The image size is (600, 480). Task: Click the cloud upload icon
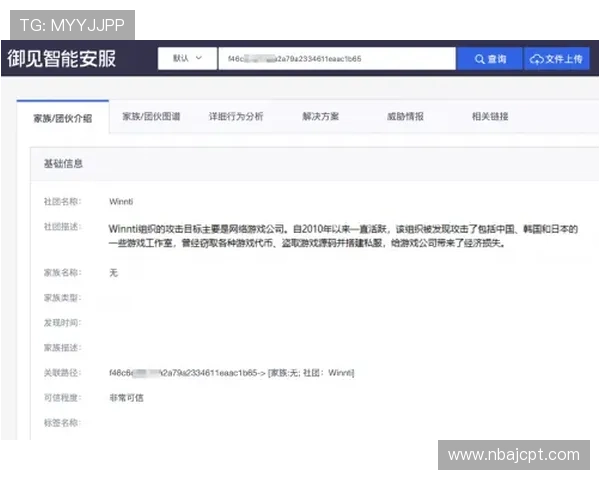pos(537,59)
